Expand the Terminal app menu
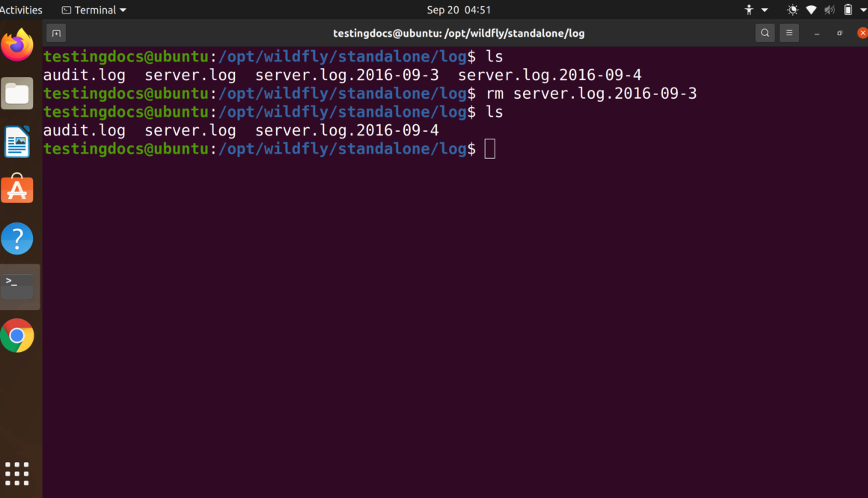Viewport: 868px width, 498px height. pos(94,10)
